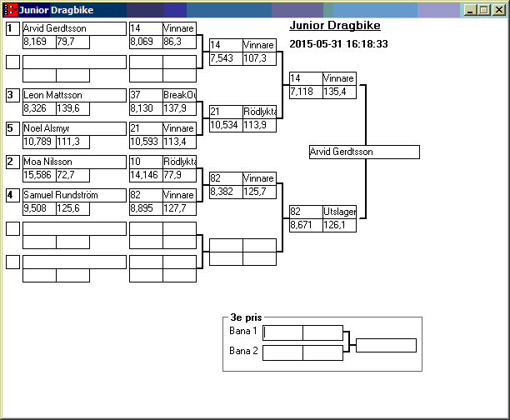Click the 3e pris result field
Image resolution: width=510 pixels, height=420 pixels.
click(386, 345)
